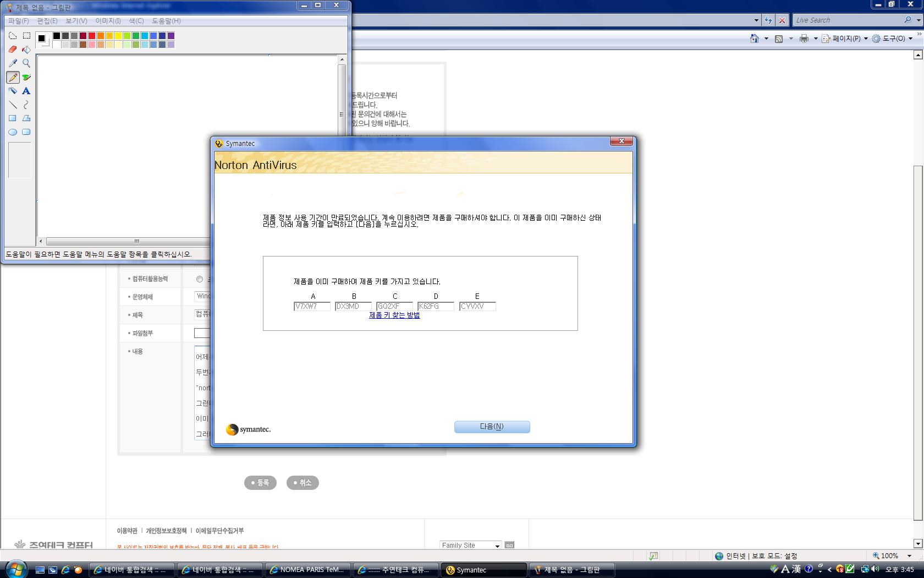Viewport: 924px width, 578px height.
Task: Click the Live Search magnifier icon
Action: [908, 20]
